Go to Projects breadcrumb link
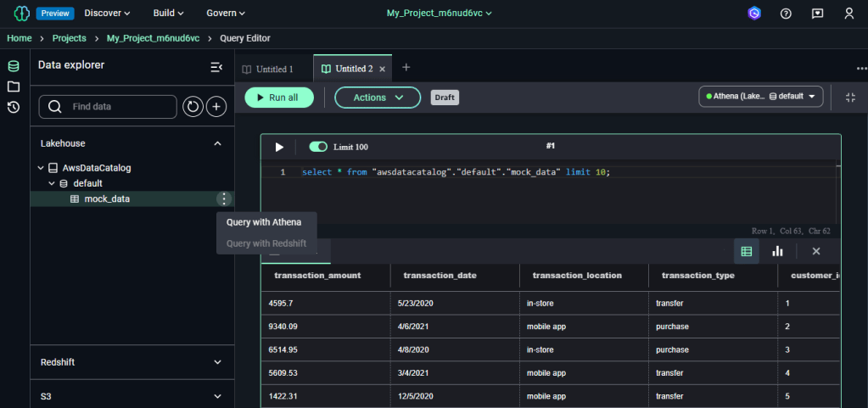 click(69, 39)
